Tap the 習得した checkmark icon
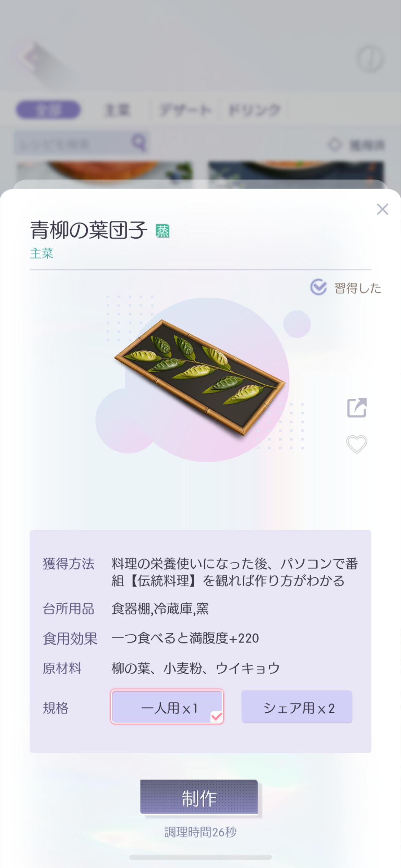401x868 pixels. 318,287
